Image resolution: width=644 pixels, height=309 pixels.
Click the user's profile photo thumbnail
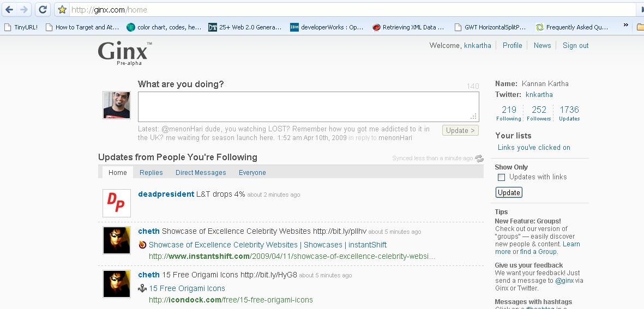[117, 105]
